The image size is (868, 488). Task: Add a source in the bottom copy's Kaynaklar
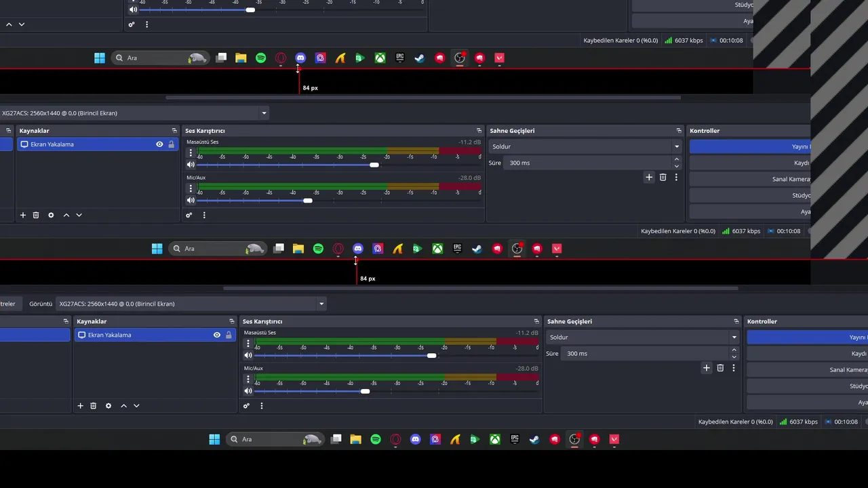[x=80, y=405]
